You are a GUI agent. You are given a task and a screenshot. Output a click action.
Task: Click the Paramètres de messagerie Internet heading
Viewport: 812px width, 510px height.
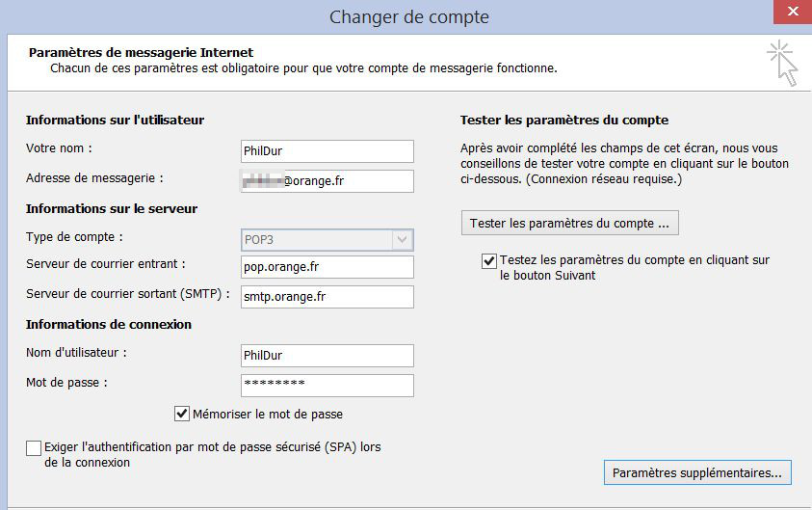[x=141, y=52]
